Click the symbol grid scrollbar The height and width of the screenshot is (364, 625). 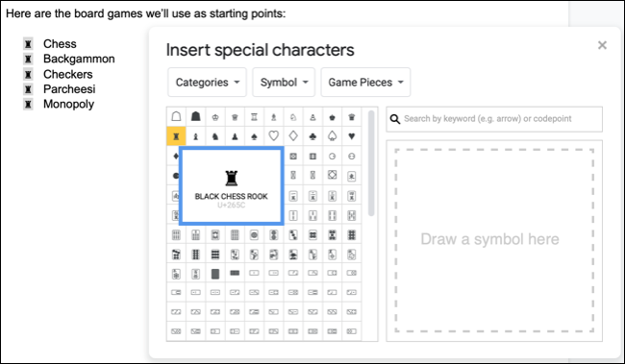pyautogui.click(x=371, y=163)
